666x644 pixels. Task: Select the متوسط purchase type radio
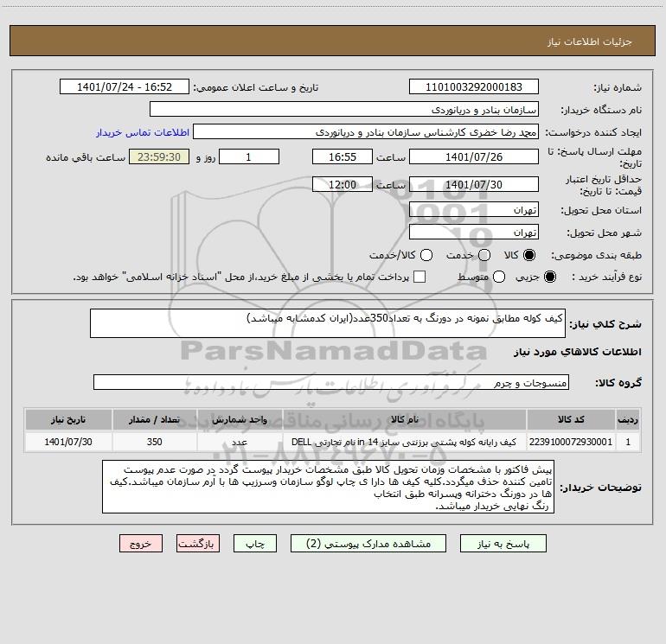[499, 277]
